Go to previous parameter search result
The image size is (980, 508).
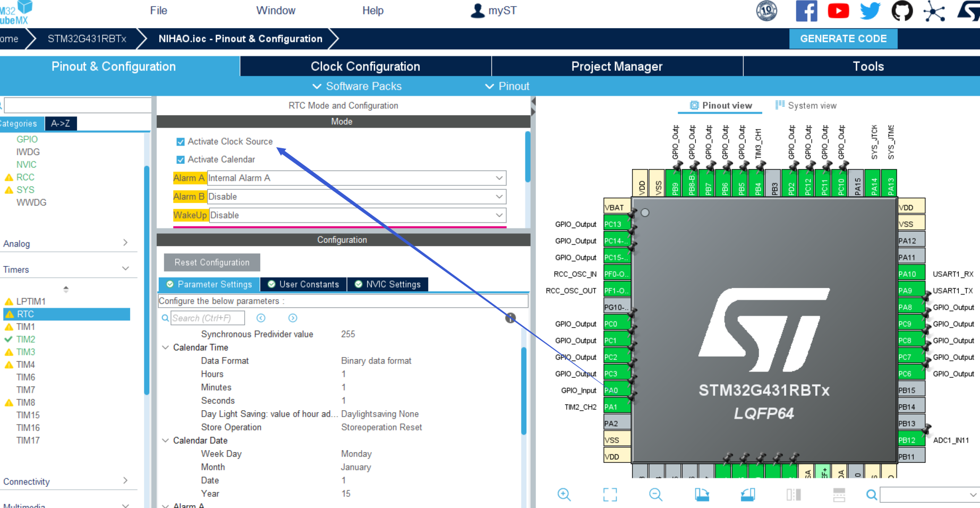coord(261,318)
